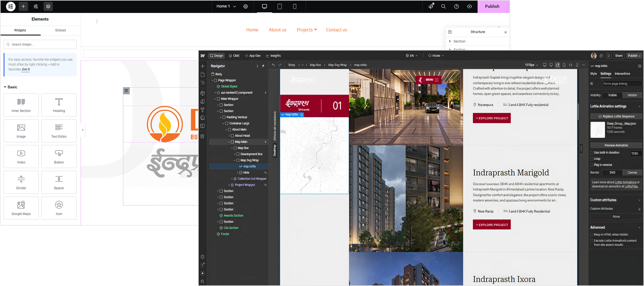644x286 pixels.
Task: Click Webflow redo arrow
Action: (280, 65)
